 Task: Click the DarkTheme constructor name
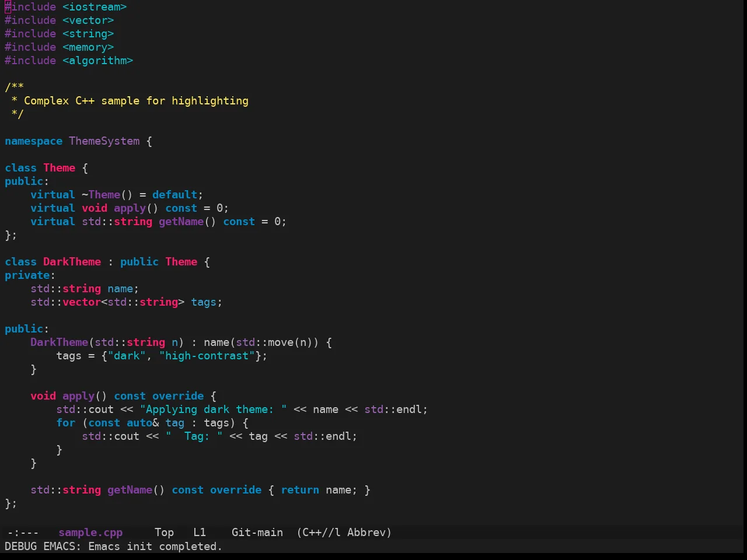(x=60, y=342)
